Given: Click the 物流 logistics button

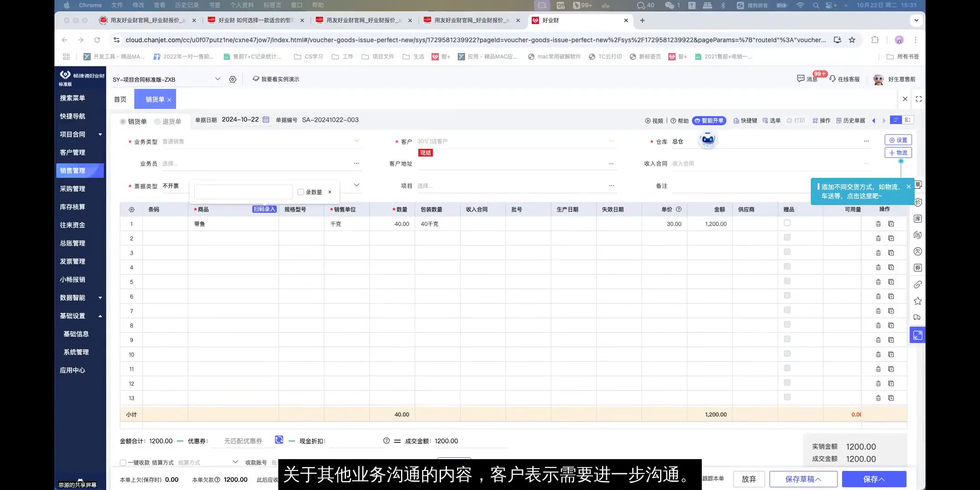Looking at the screenshot, I should [898, 152].
